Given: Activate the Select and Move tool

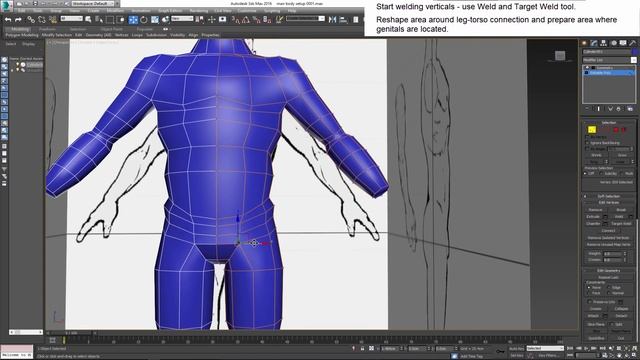Looking at the screenshot, I should click(x=133, y=19).
